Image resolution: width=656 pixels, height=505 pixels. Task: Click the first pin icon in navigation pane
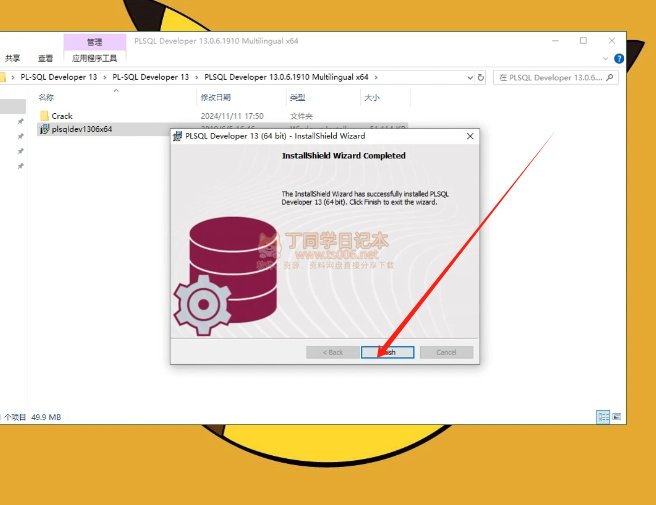point(20,121)
